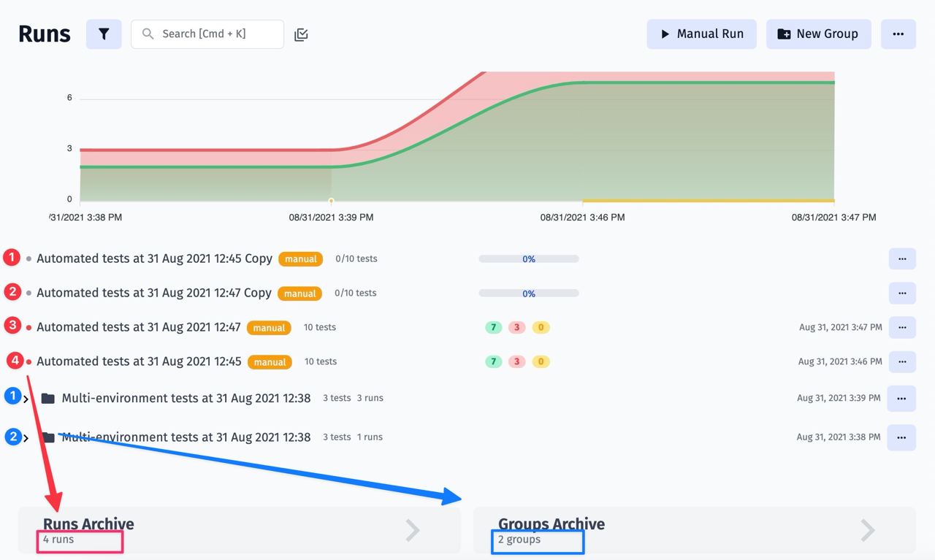Click "Aug 31, 2021 3:39 PM" timestamp

(839, 399)
